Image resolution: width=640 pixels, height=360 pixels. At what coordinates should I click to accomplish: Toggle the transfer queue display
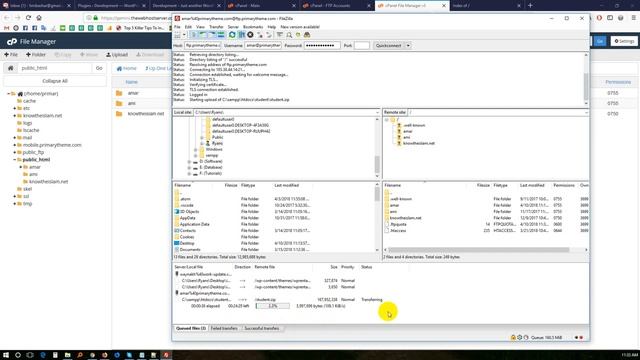(221, 35)
